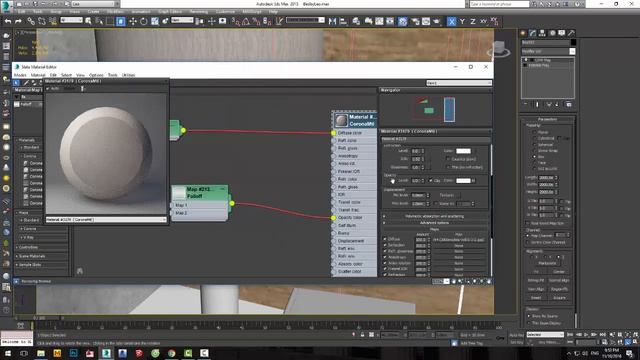Image resolution: width=640 pixels, height=360 pixels.
Task: Open Chrome from Windows taskbar
Action: pyautogui.click(x=171, y=353)
